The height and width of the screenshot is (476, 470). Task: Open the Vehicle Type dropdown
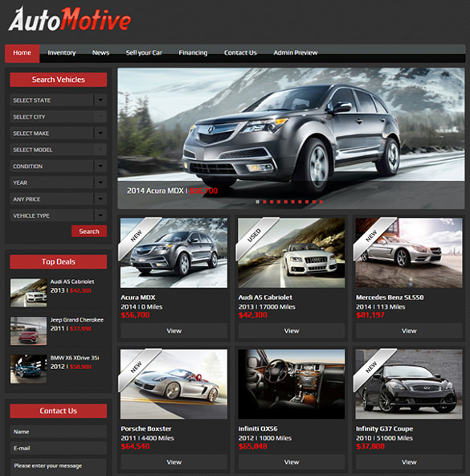point(59,215)
